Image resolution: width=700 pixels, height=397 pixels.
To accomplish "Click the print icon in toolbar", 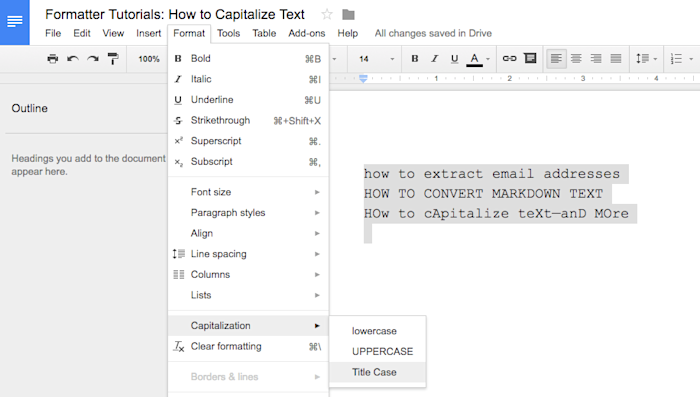I will [53, 59].
